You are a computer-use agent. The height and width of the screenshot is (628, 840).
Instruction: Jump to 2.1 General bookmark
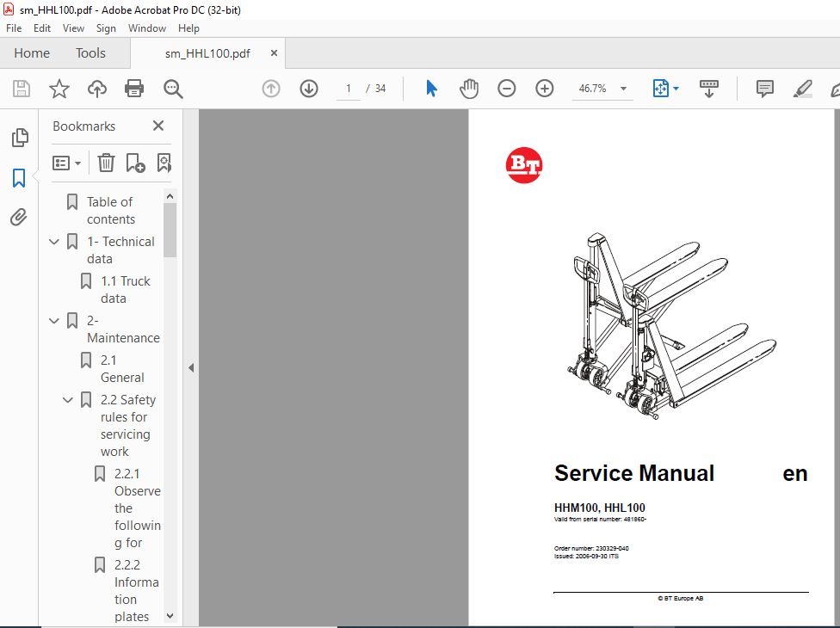coord(122,369)
